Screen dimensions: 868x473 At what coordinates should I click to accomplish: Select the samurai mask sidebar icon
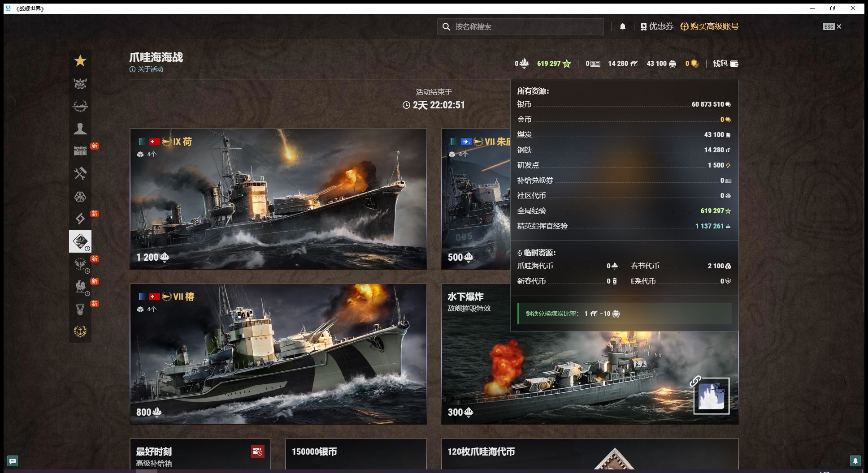point(80,83)
